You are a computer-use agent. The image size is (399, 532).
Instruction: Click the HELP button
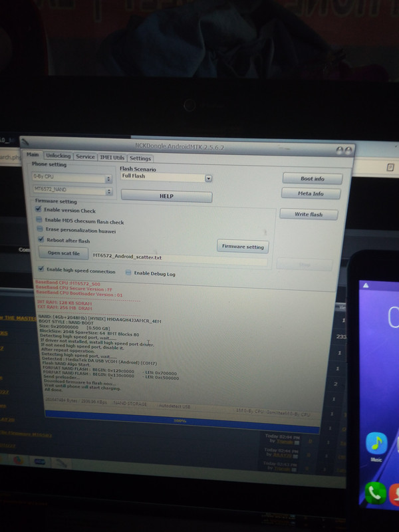166,196
